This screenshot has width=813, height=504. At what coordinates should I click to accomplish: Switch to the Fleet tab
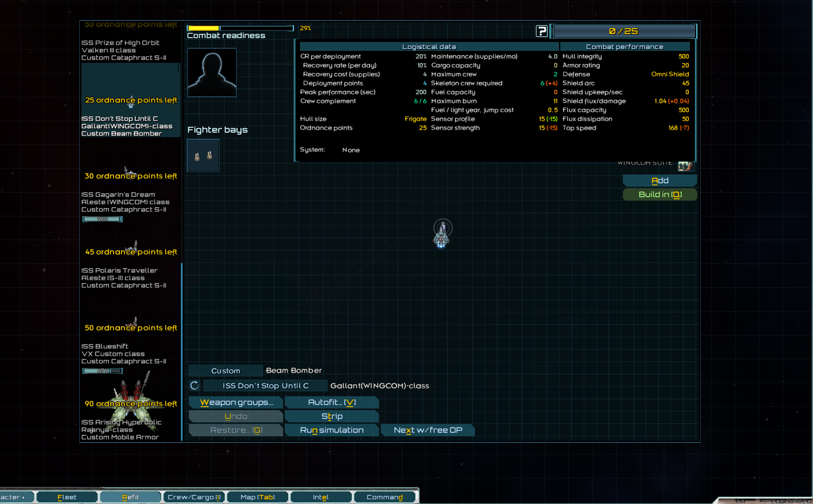tap(67, 497)
